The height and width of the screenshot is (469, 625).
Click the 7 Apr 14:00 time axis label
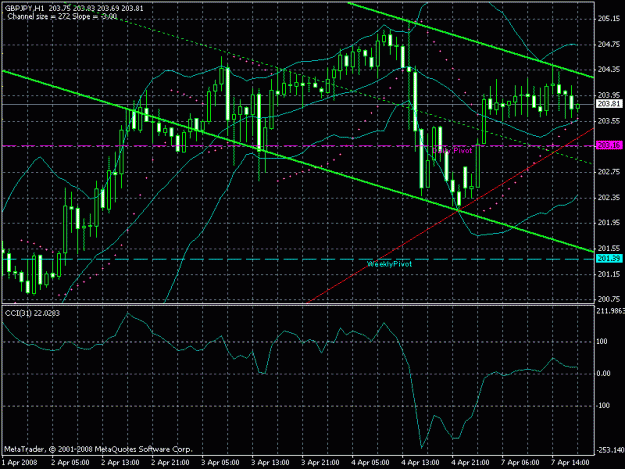tap(570, 463)
